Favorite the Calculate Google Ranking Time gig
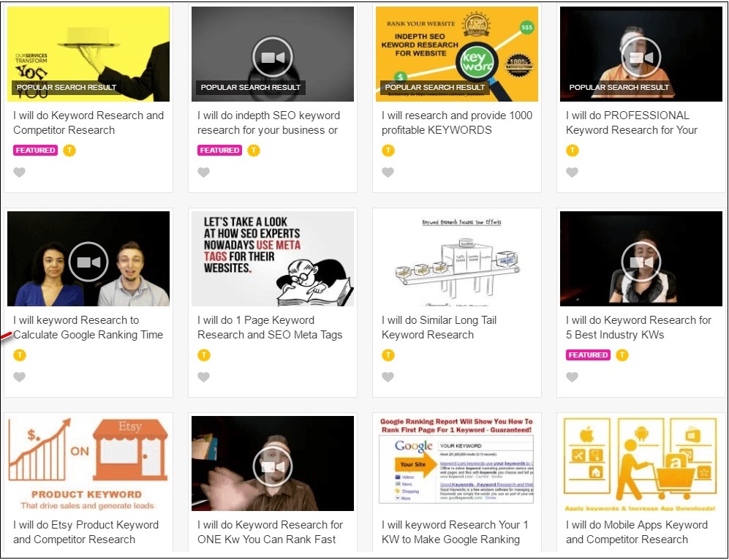 click(20, 377)
